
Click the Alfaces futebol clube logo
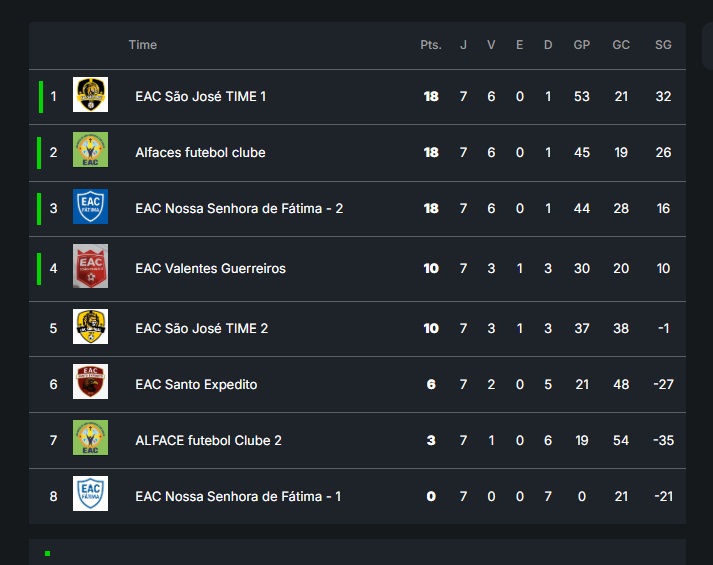(90, 151)
